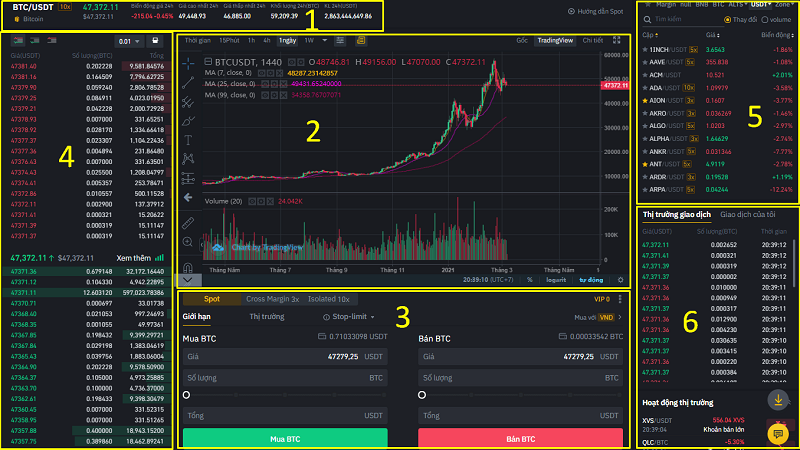Click the search magnifier icon in market list

pos(647,19)
